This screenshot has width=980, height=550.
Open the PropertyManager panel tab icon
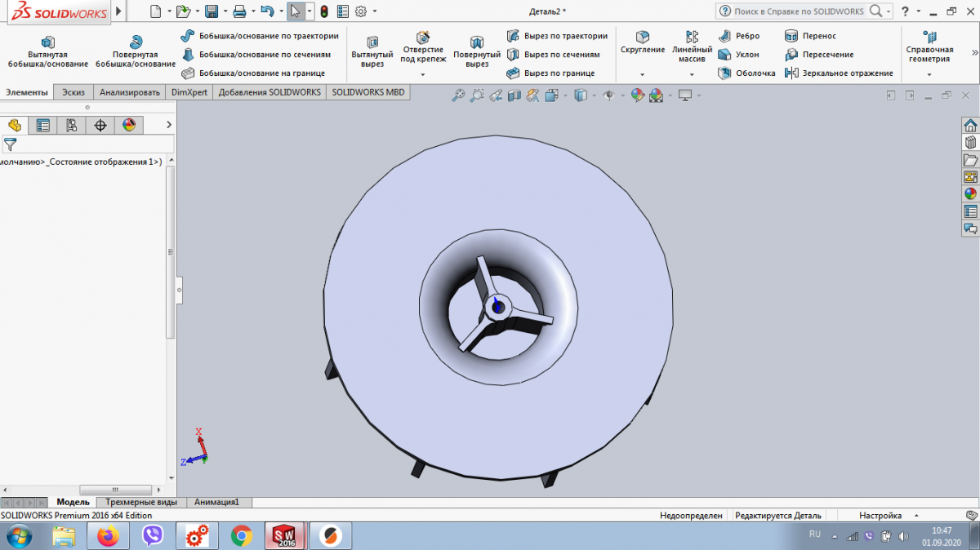[43, 125]
